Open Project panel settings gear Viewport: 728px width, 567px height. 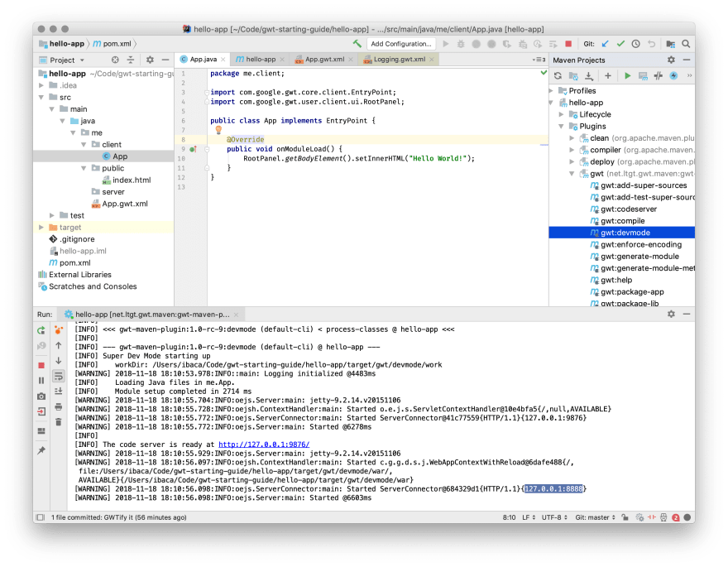pyautogui.click(x=150, y=60)
